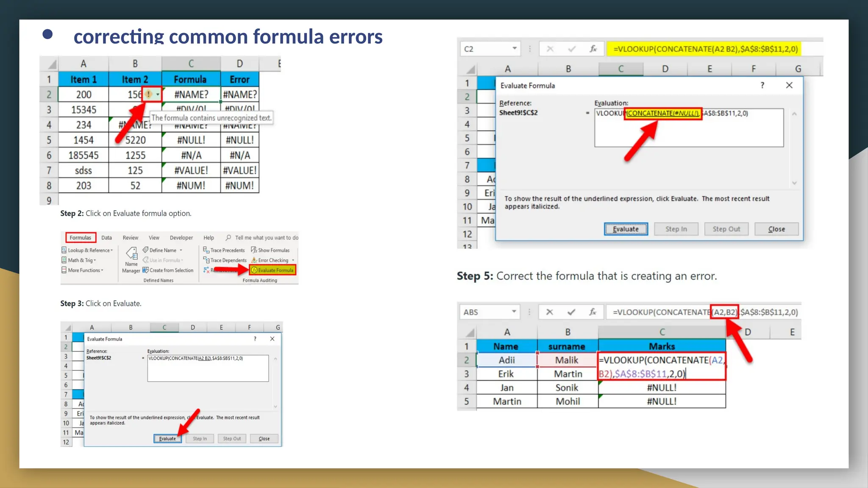Switch to the Developer ribbon tab
Screen dimensions: 868x488
coord(181,238)
